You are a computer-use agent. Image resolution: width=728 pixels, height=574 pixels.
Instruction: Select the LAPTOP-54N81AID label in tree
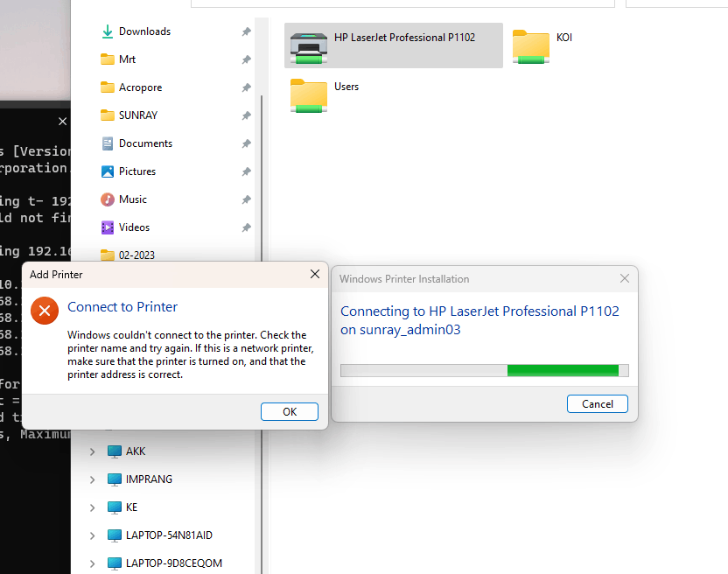pyautogui.click(x=169, y=535)
